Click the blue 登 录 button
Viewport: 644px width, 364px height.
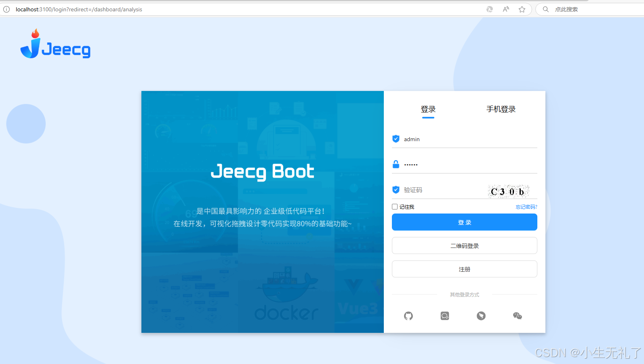(465, 222)
